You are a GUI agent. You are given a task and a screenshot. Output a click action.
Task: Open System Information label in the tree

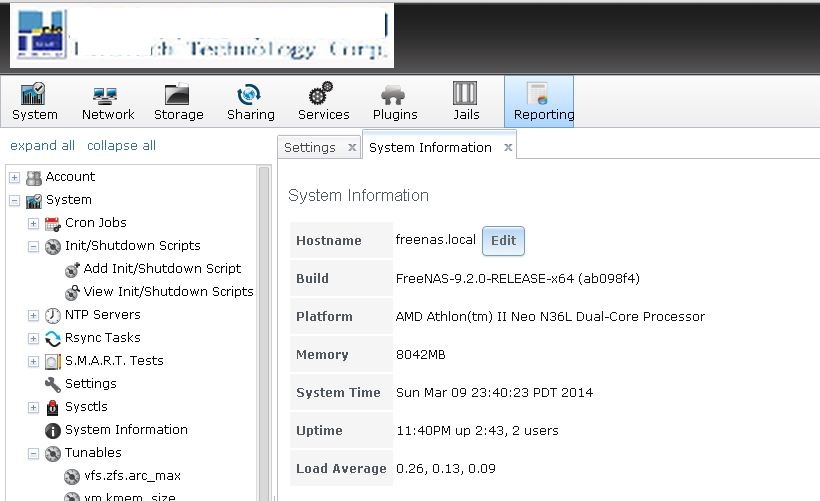(126, 430)
